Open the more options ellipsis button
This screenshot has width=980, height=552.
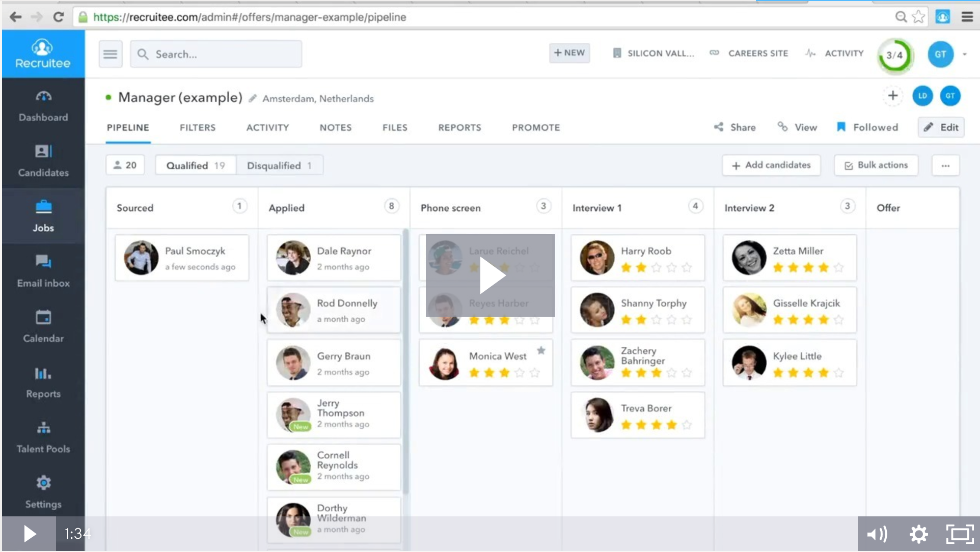tap(945, 165)
